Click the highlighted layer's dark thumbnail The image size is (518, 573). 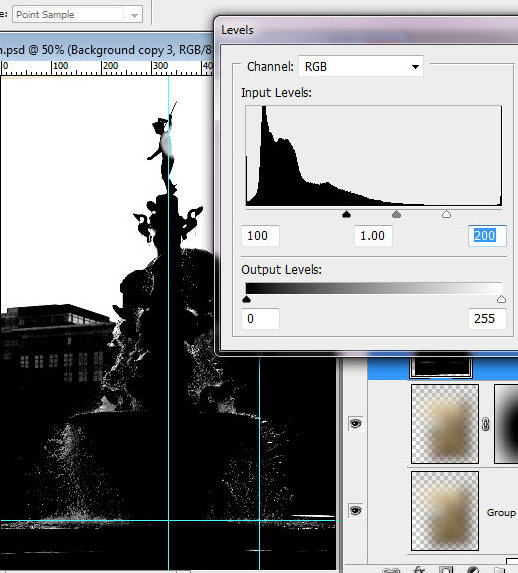coord(441,368)
